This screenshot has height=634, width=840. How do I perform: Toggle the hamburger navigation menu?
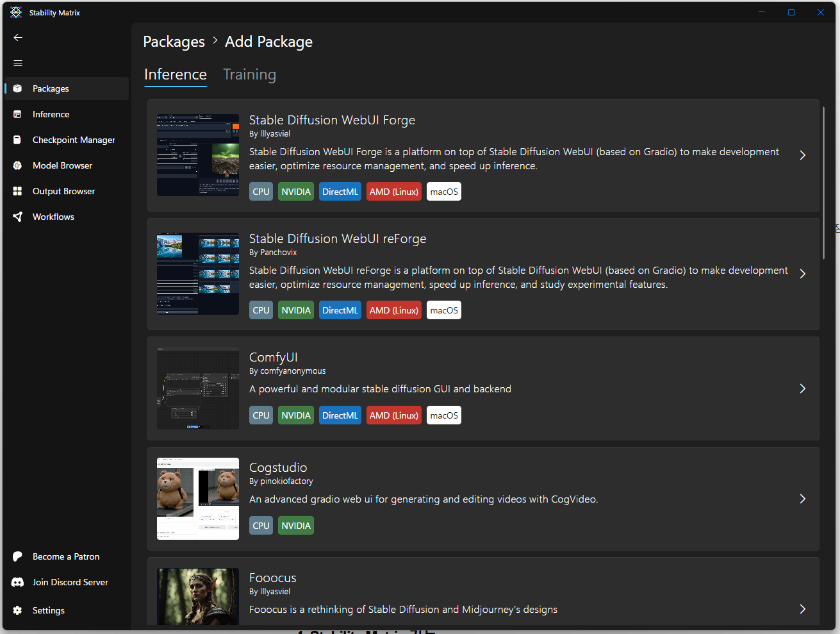click(18, 63)
